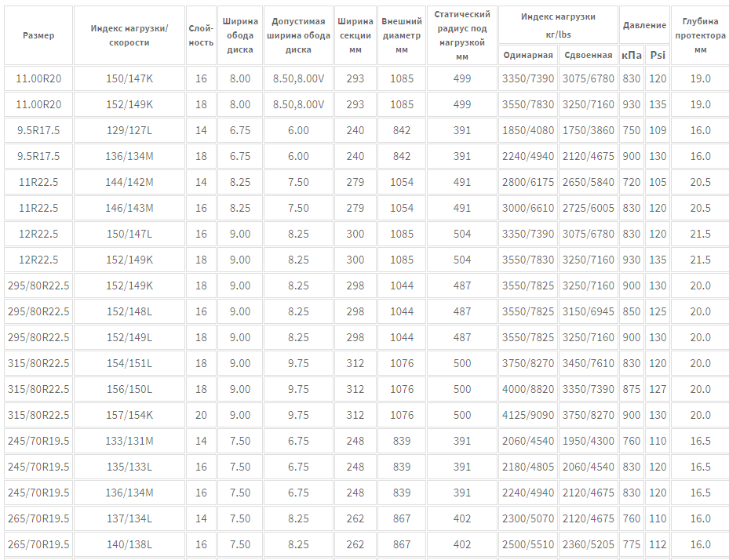The height and width of the screenshot is (560, 729).
Task: Click the "Давление" group header
Action: (x=644, y=25)
